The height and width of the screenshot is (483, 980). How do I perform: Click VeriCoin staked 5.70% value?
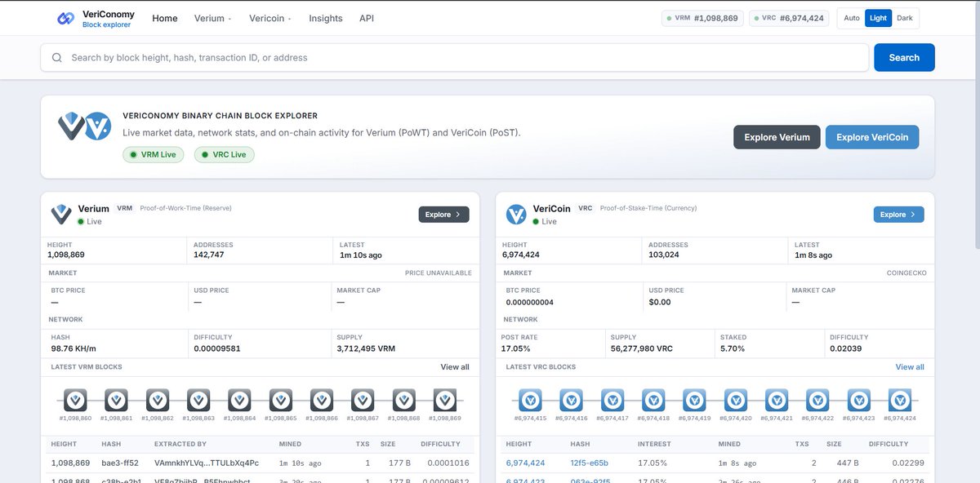click(x=733, y=348)
